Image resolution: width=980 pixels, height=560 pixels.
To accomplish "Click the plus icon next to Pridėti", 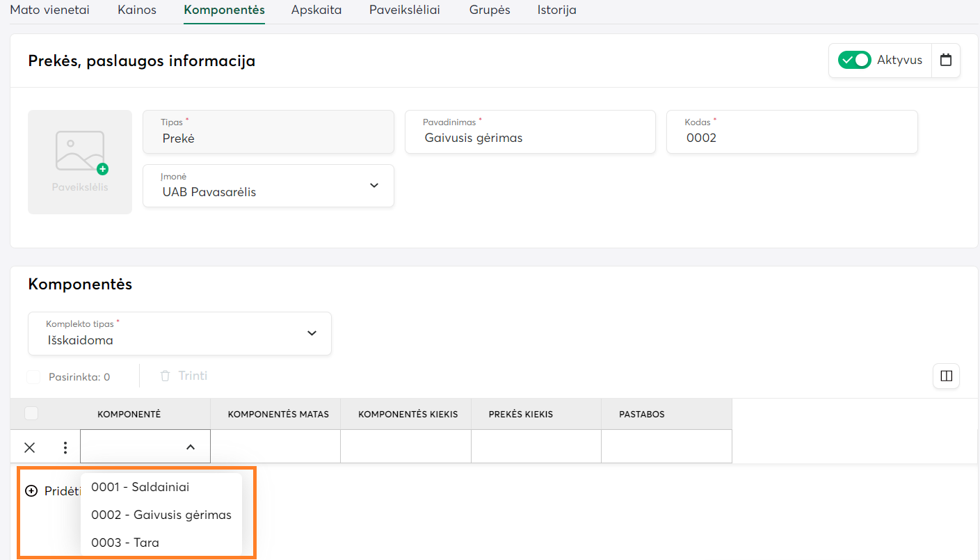I will (x=31, y=491).
